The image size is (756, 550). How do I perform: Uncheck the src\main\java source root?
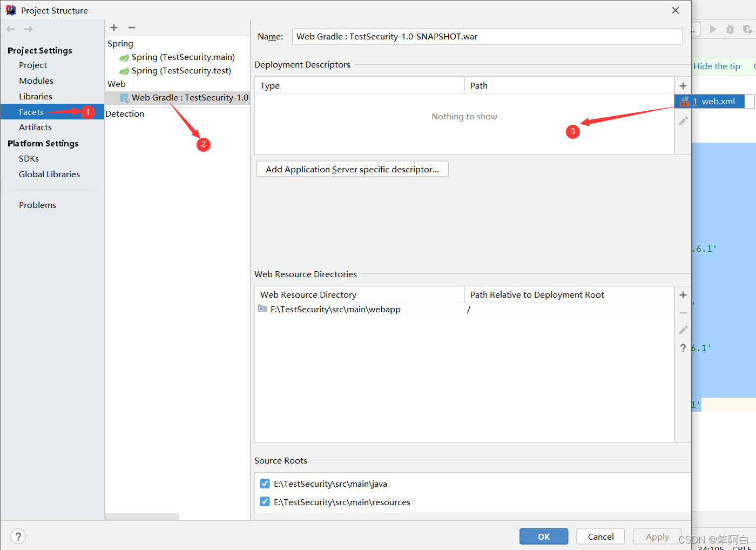coord(265,484)
